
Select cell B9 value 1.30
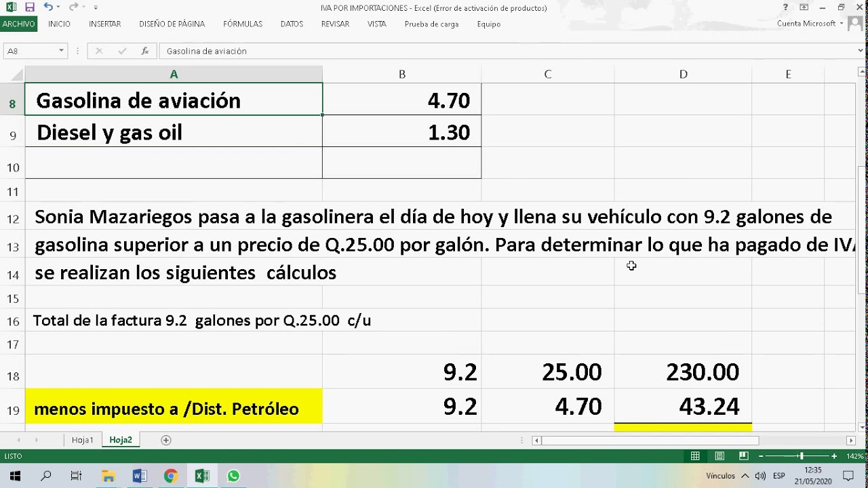point(402,131)
